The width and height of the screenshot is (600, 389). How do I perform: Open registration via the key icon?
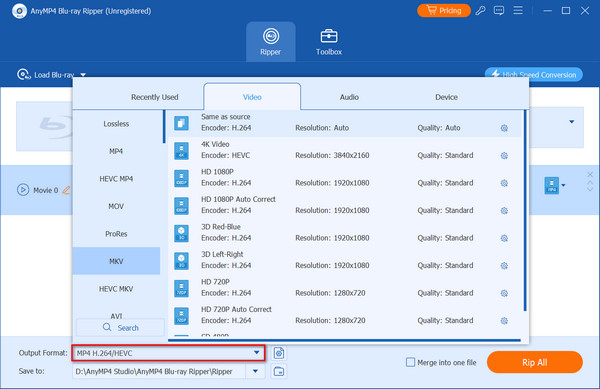click(x=481, y=10)
